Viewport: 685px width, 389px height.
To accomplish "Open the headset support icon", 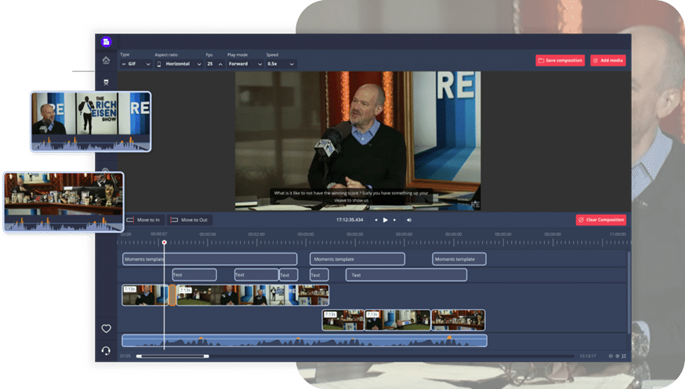I will (106, 351).
